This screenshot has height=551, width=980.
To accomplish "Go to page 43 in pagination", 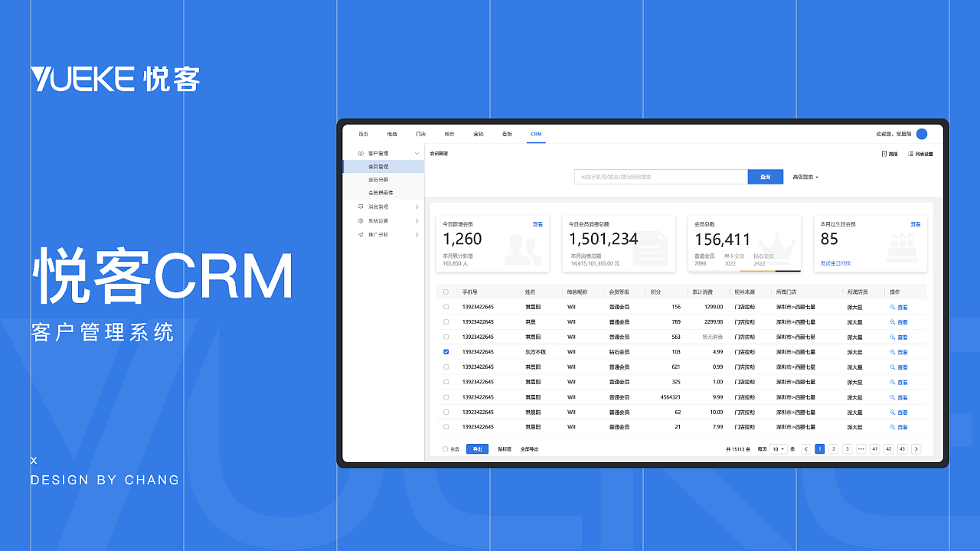I will (x=902, y=449).
